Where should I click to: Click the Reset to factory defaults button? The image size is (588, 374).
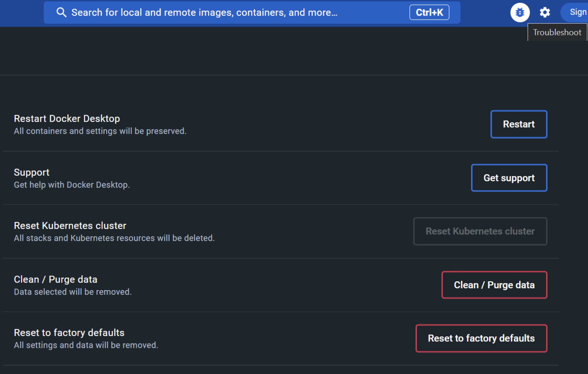481,338
